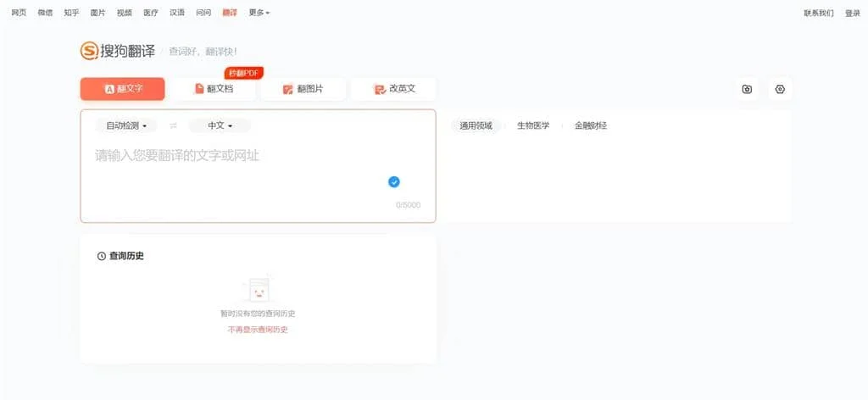This screenshot has height=400, width=868.
Task: Click the Sogou Translate logo
Action: 118,51
